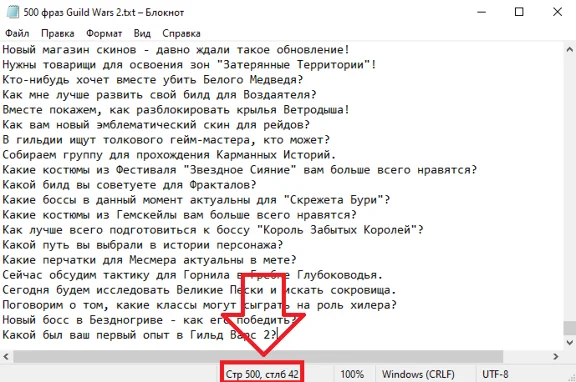Click the horizontal scrollbar left arrow
The image size is (576, 382).
click(6, 356)
